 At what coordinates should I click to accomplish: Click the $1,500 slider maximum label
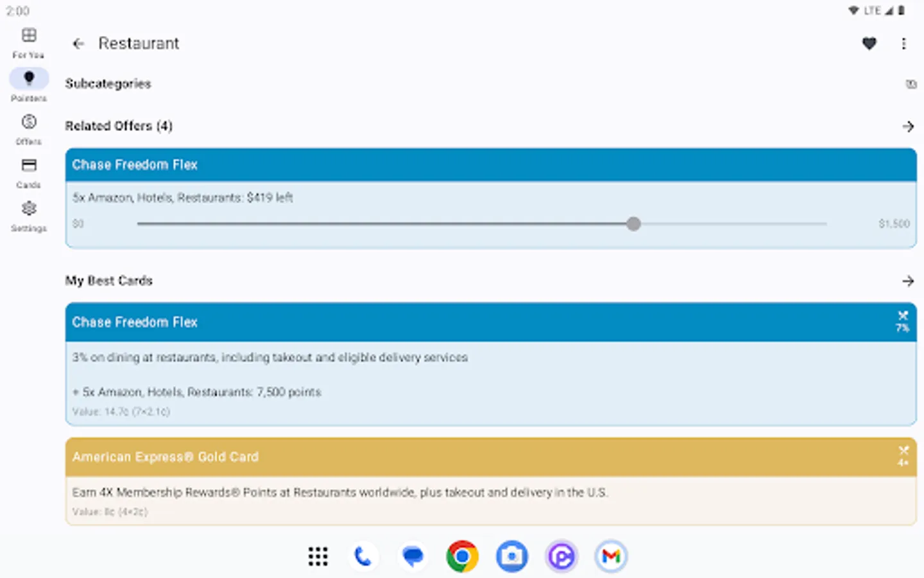tap(894, 223)
